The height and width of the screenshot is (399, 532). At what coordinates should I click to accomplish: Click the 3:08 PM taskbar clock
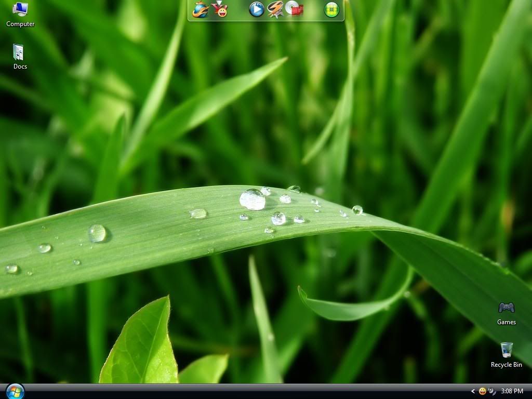coord(513,391)
